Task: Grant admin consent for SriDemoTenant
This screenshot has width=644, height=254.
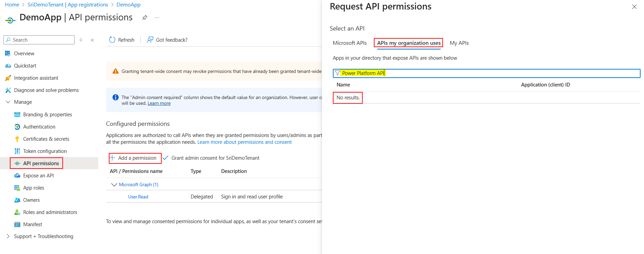Action: click(211, 158)
